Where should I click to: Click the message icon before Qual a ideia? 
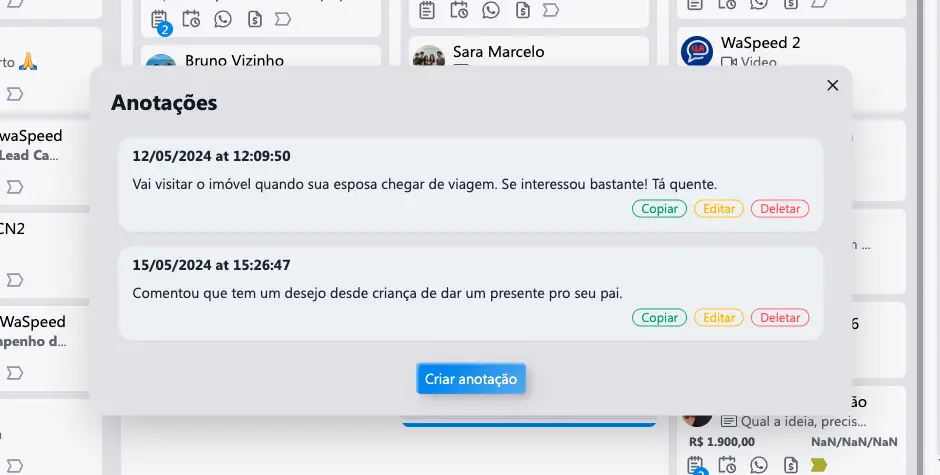click(728, 421)
